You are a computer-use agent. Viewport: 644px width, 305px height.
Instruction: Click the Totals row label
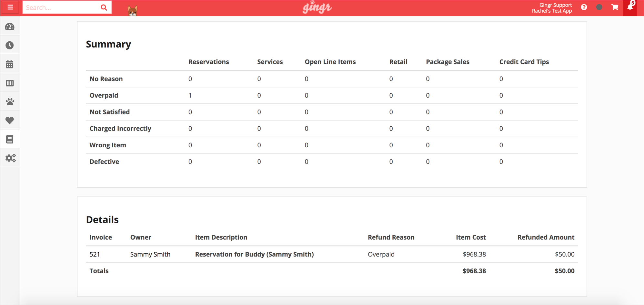[x=99, y=271]
